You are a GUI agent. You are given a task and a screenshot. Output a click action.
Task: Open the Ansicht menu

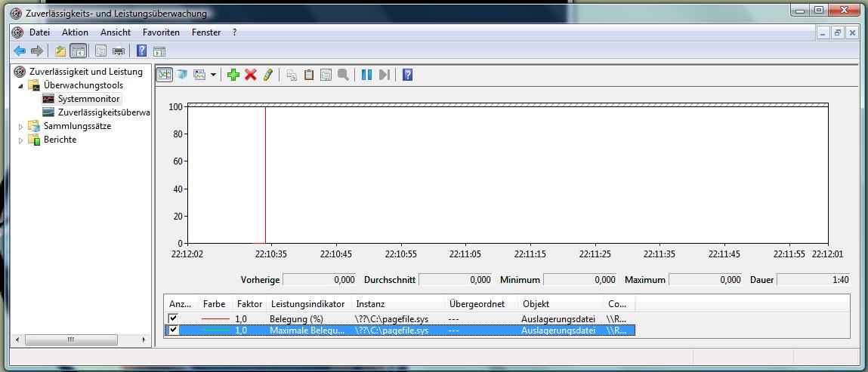point(116,32)
